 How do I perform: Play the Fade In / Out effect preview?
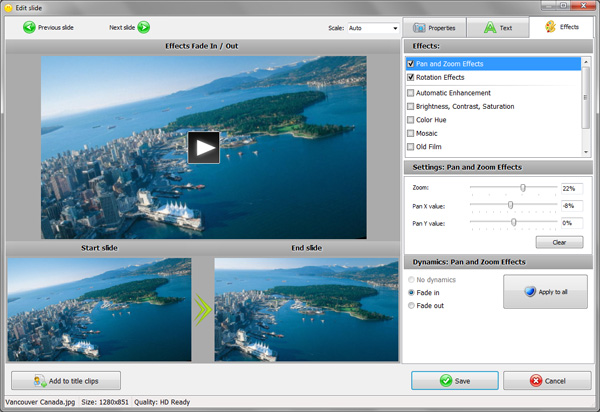pyautogui.click(x=204, y=148)
